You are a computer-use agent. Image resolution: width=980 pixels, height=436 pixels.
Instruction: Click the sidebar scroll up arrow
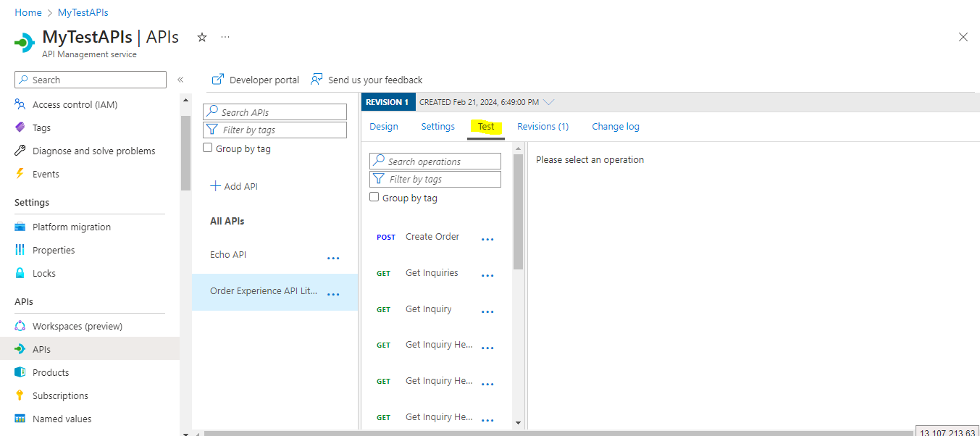pos(185,100)
